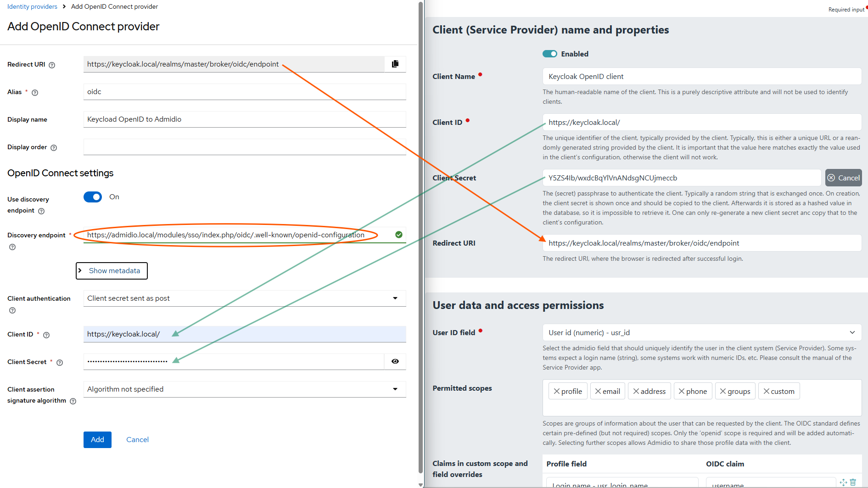Expand the Show metadata section
This screenshot has height=488, width=868.
112,271
